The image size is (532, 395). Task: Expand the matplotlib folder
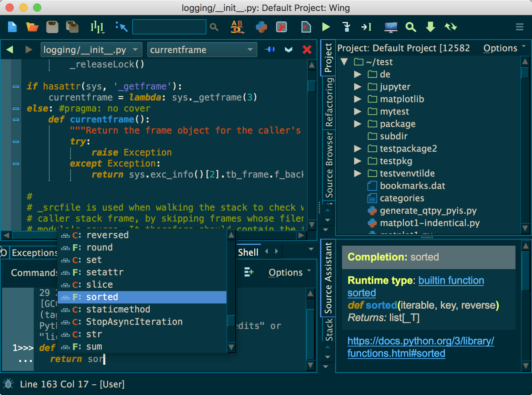358,99
